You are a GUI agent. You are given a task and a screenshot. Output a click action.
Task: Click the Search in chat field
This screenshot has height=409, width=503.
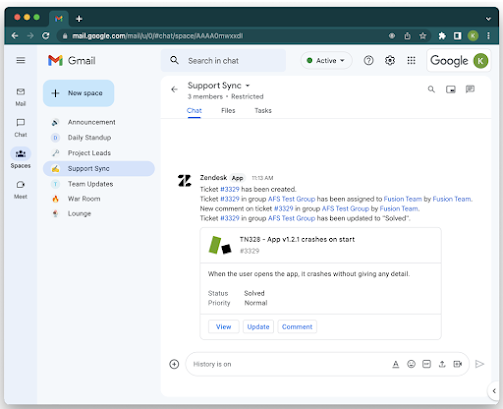(223, 60)
